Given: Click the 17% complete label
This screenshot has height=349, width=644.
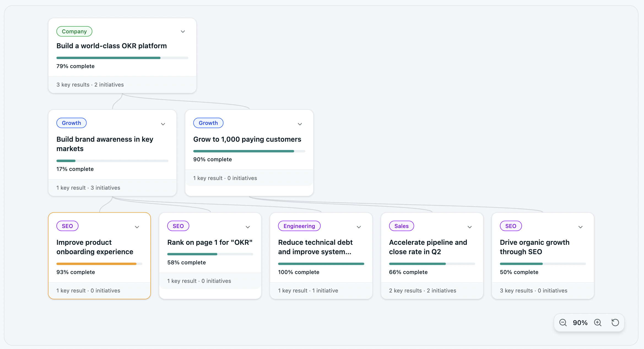Looking at the screenshot, I should [75, 169].
